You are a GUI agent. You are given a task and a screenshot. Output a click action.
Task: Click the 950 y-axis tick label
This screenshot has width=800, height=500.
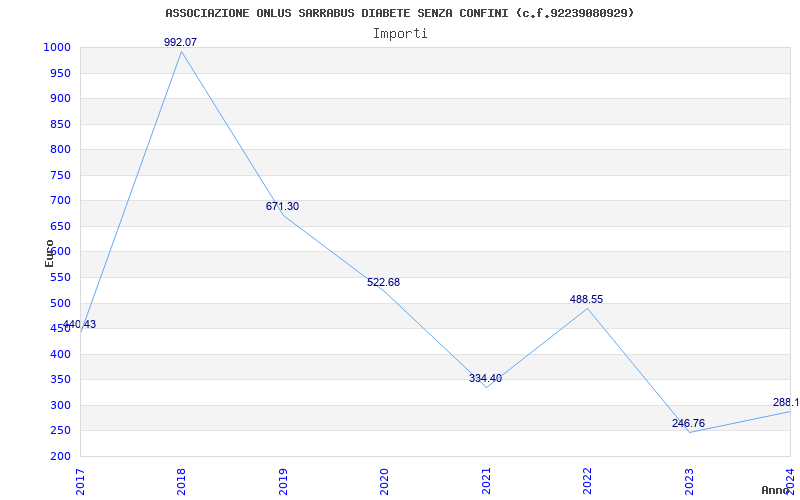click(60, 73)
